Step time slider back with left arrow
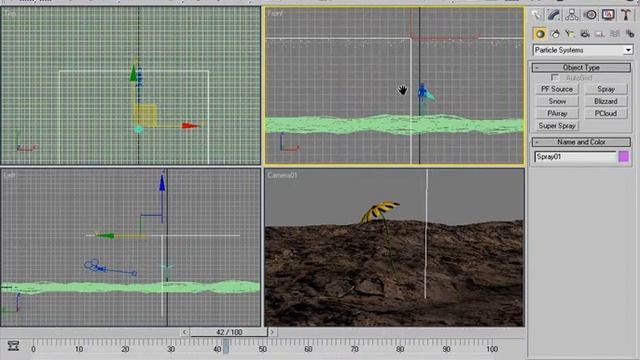The image size is (640, 360). coord(184,332)
